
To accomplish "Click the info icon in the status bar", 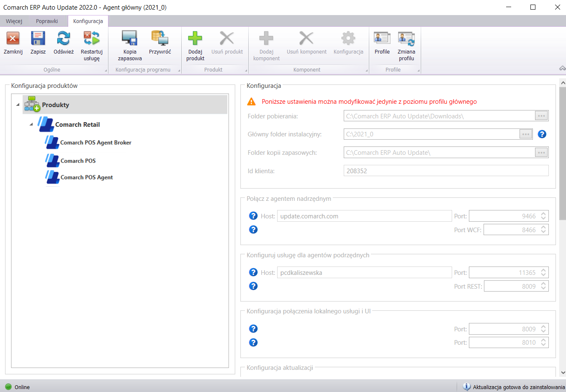I will (x=466, y=387).
